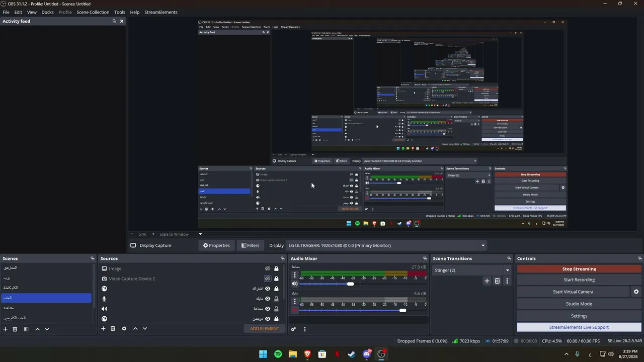Open Audio Mixer advanced properties gears icon
Image resolution: width=644 pixels, height=362 pixels.
pos(293,329)
